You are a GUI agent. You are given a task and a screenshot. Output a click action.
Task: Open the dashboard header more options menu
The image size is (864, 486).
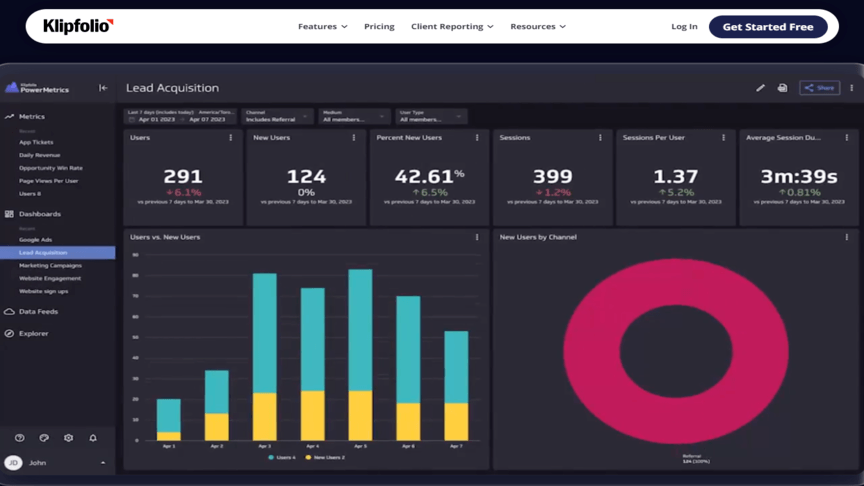pos(851,88)
